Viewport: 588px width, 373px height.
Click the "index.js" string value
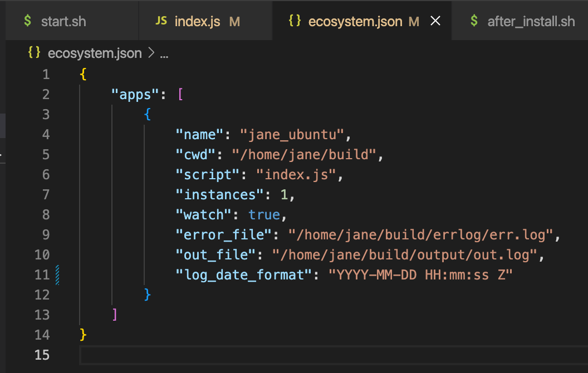point(296,175)
